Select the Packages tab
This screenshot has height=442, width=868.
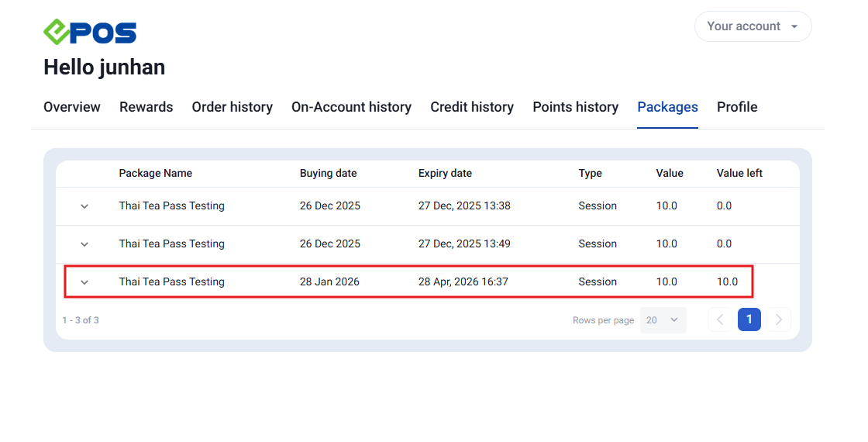pos(667,107)
